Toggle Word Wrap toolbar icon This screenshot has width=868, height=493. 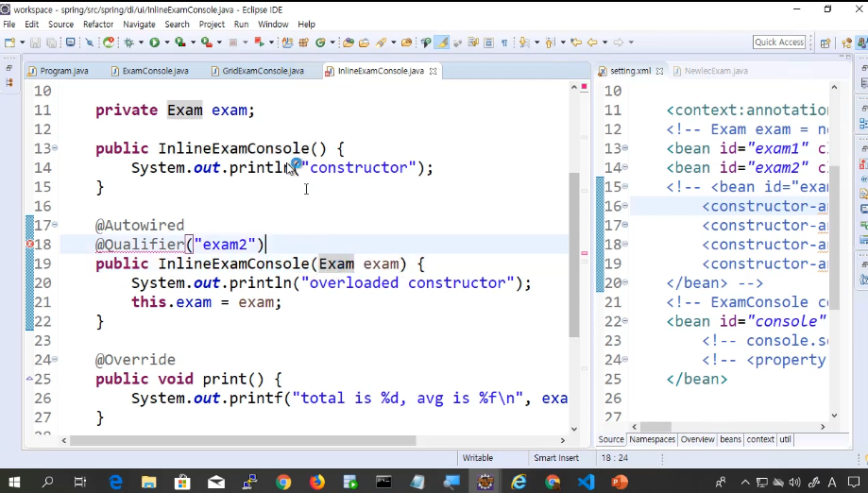point(473,42)
